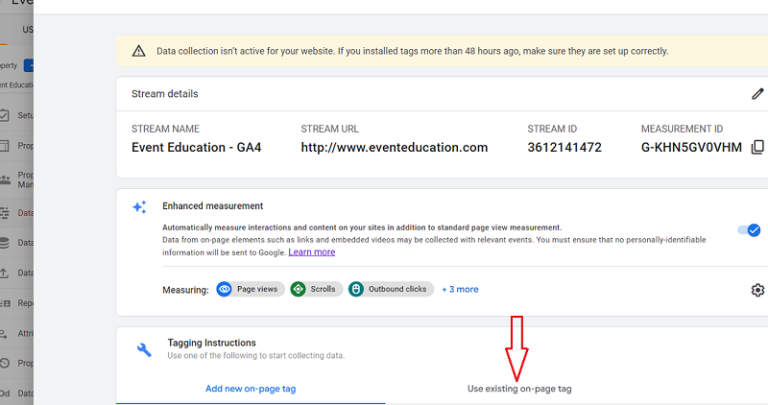The height and width of the screenshot is (405, 768).
Task: Click the 'Tagging Instructions' heading
Action: [x=212, y=343]
